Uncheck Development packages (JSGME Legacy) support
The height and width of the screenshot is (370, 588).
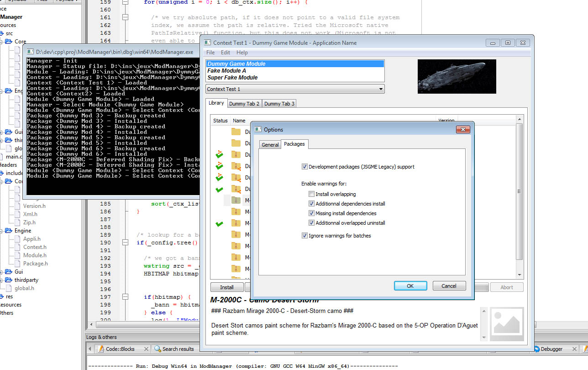click(305, 167)
